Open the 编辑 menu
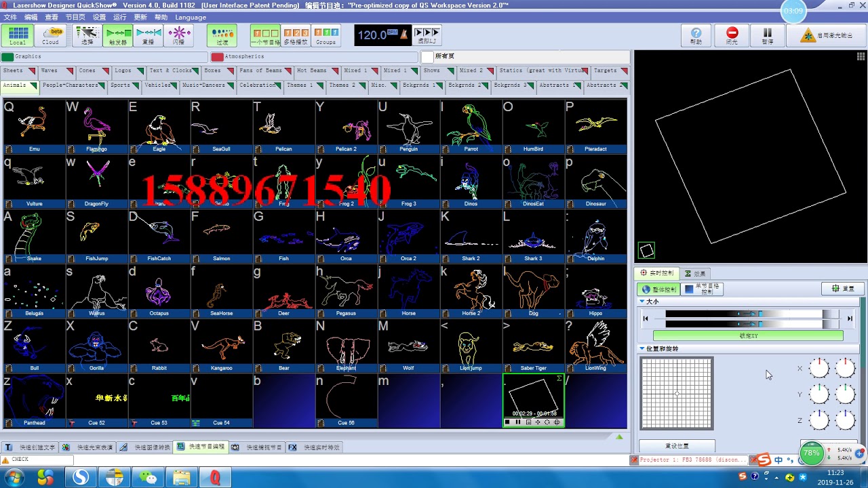 pos(31,17)
